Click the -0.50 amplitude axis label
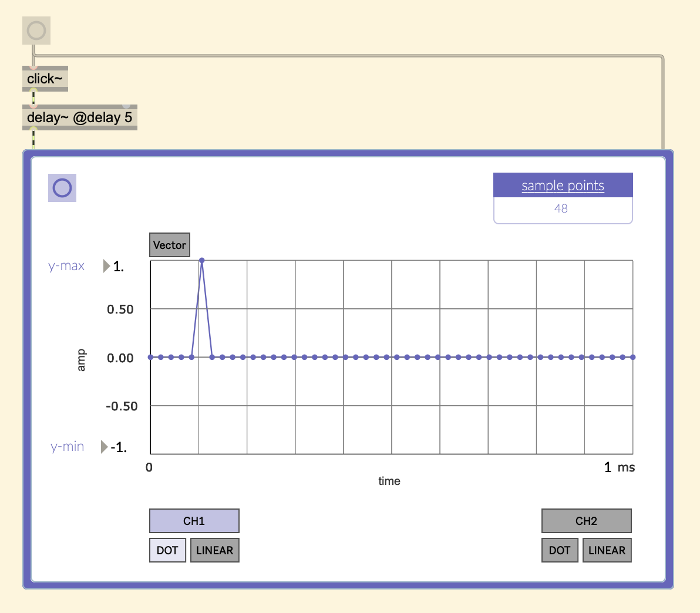The height and width of the screenshot is (613, 700). pos(122,406)
